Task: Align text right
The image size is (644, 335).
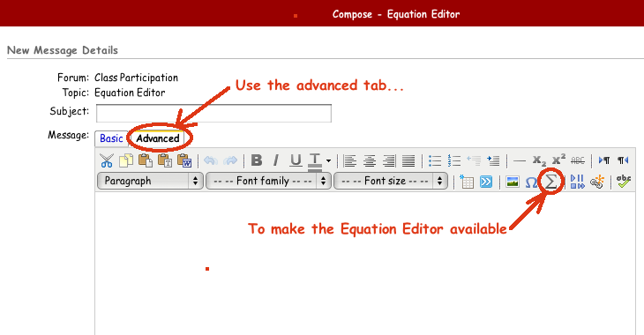Action: [x=389, y=160]
